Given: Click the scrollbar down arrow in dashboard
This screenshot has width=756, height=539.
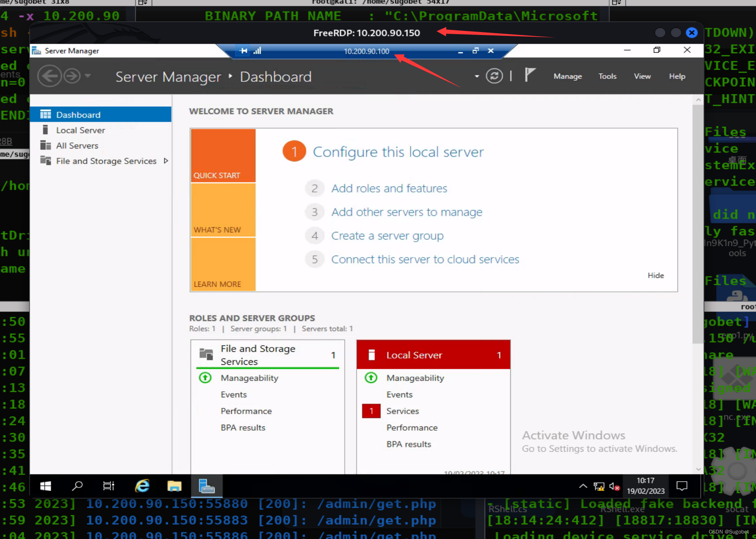Looking at the screenshot, I should pos(698,469).
